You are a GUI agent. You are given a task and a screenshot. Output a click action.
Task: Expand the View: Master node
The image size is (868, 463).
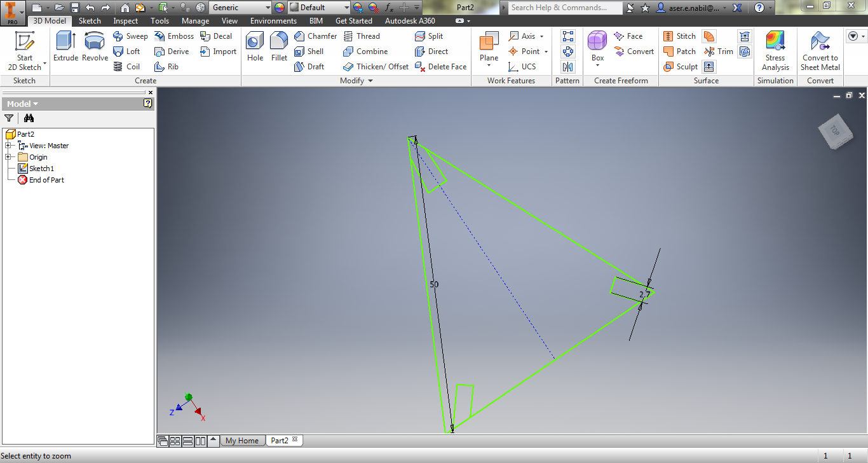click(8, 146)
